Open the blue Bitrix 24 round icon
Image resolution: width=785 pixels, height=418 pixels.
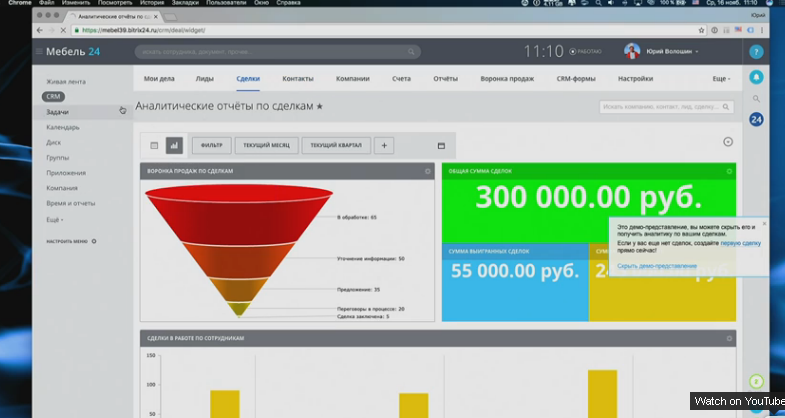pyautogui.click(x=756, y=119)
